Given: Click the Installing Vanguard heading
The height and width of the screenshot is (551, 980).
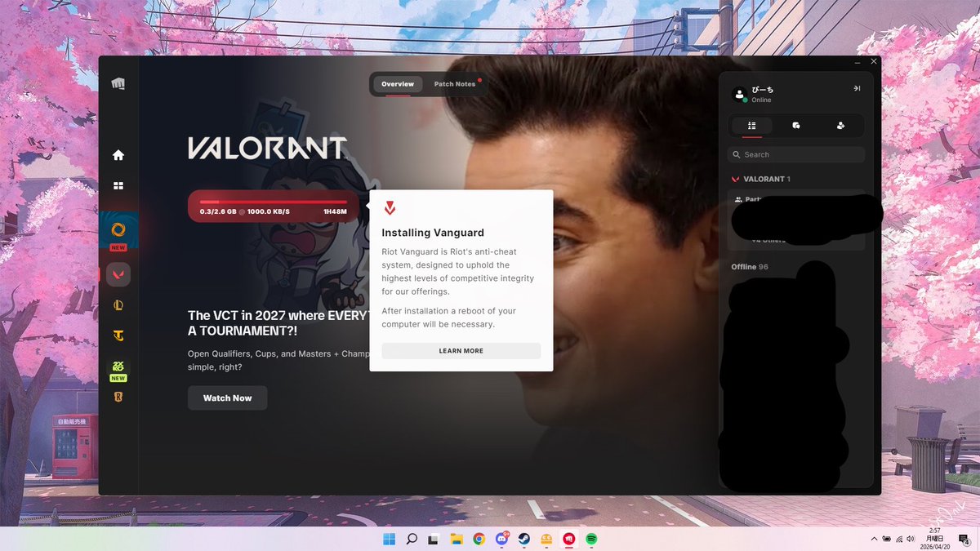Looking at the screenshot, I should click(433, 233).
